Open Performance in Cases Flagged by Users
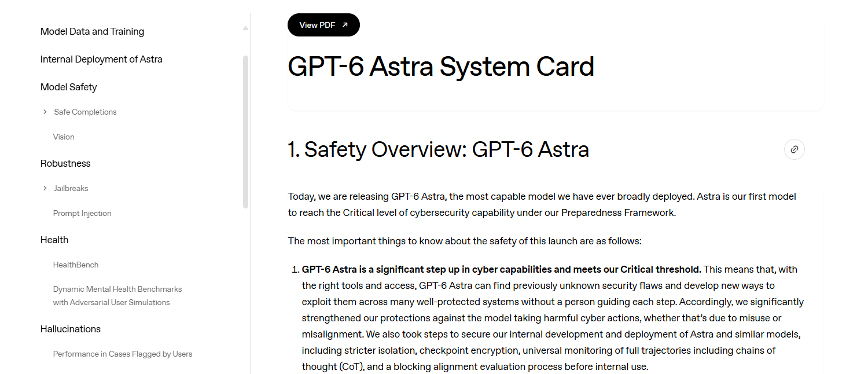The image size is (868, 374). pos(123,354)
